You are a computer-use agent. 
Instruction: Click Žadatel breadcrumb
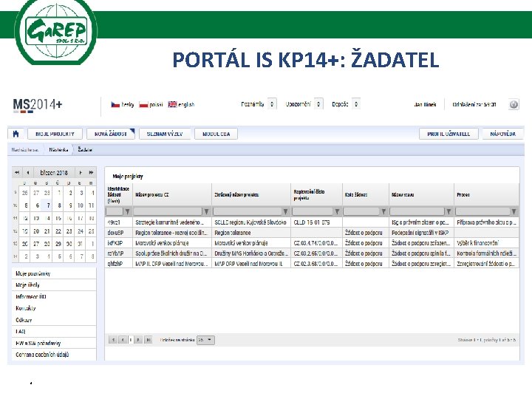pos(85,149)
